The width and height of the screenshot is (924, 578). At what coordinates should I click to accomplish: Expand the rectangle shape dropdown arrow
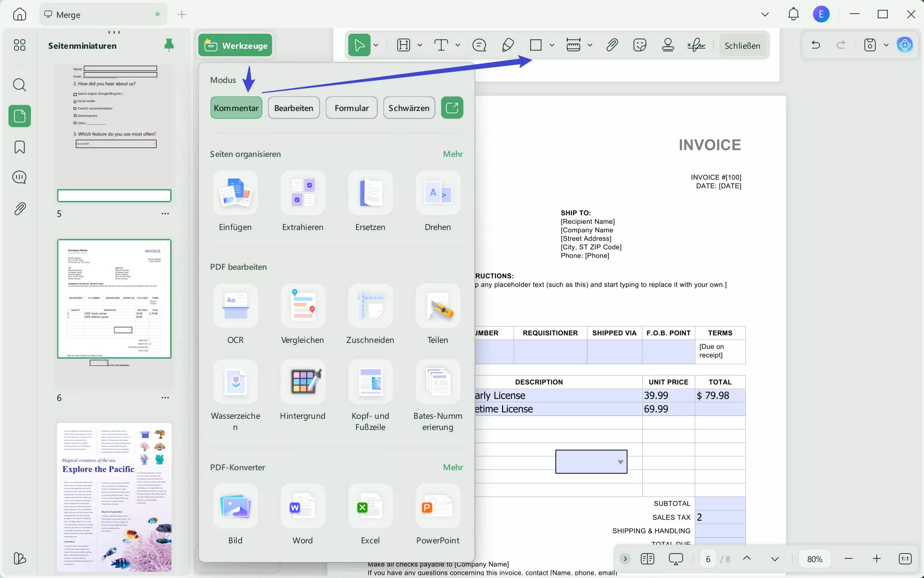(552, 45)
